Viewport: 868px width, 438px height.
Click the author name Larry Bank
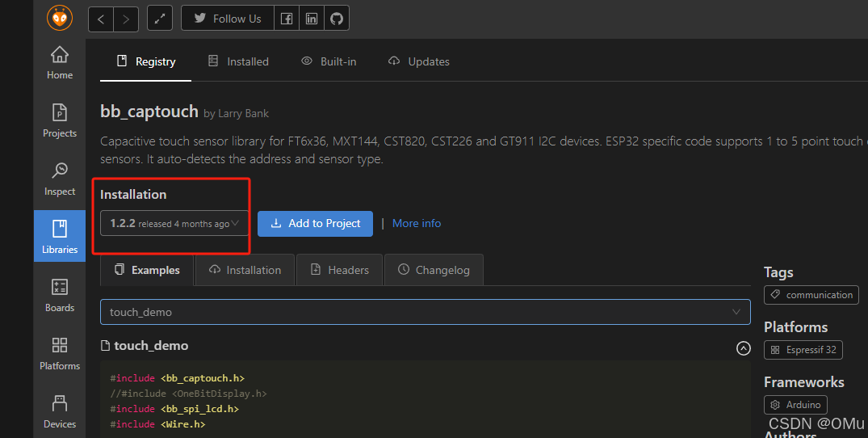tap(243, 113)
